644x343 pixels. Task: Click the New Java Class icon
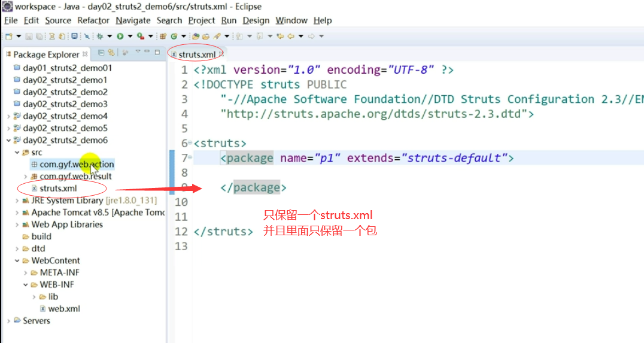click(174, 37)
